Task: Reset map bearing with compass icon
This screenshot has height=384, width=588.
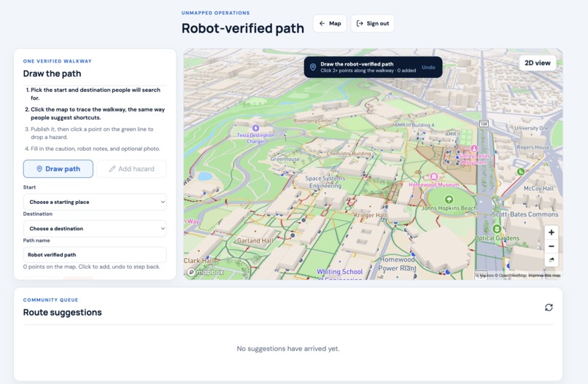Action: click(x=552, y=259)
